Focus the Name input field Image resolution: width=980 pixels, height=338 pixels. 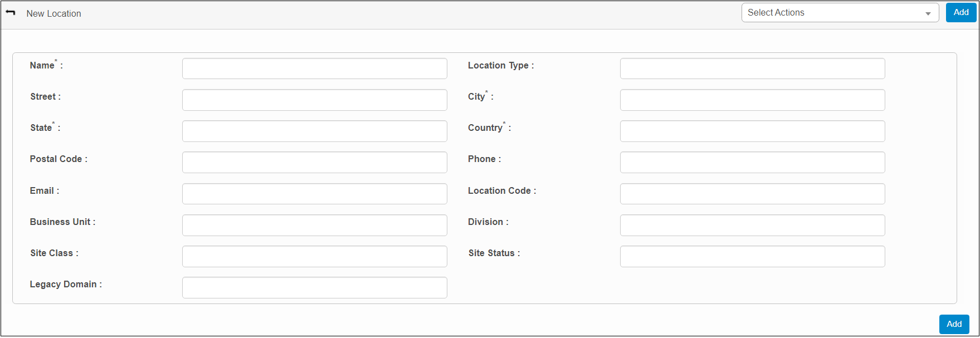tap(314, 68)
